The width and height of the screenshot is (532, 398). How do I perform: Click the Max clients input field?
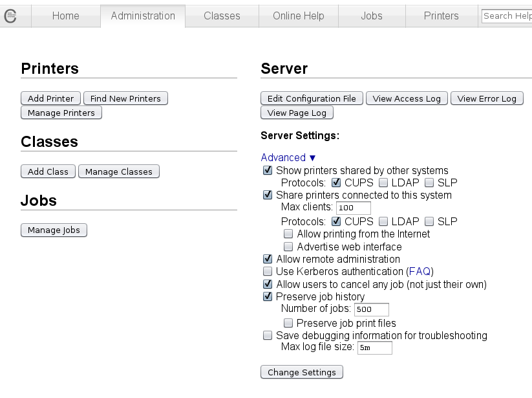tap(353, 208)
